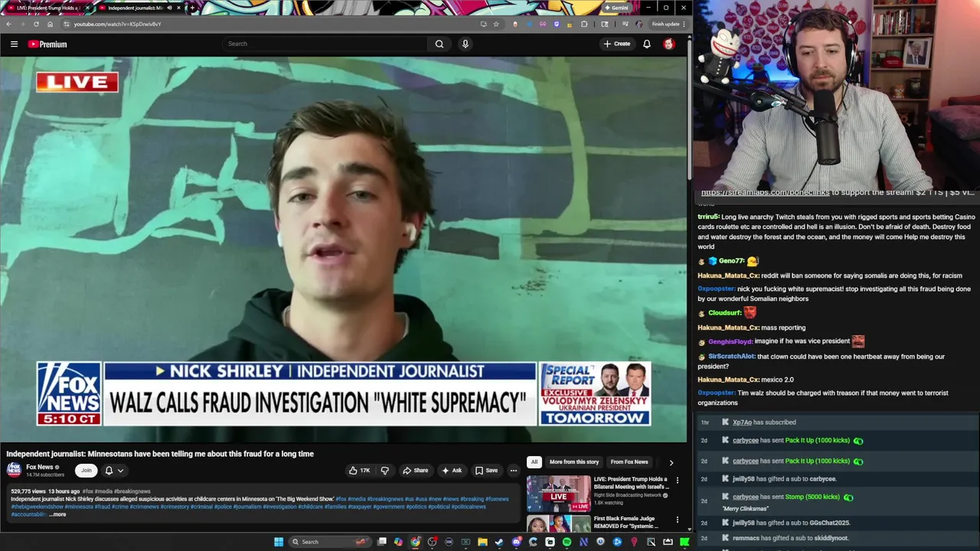Open notification preferences dropdown for Fox News
This screenshot has height=551, width=980.
coord(114,471)
